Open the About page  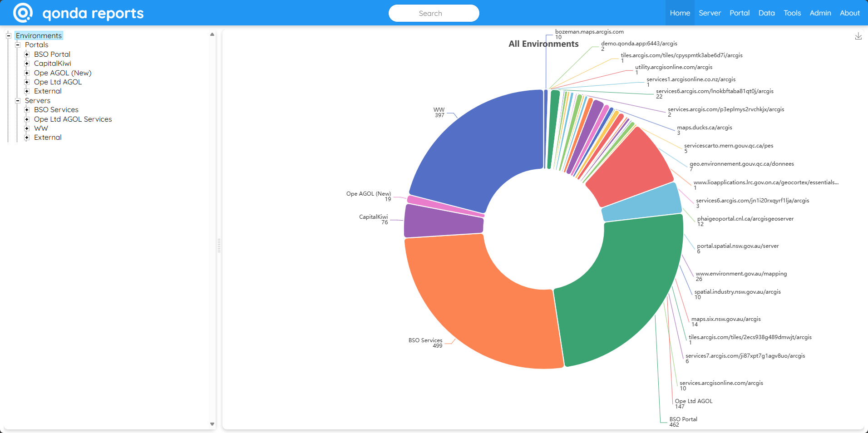[x=849, y=13]
